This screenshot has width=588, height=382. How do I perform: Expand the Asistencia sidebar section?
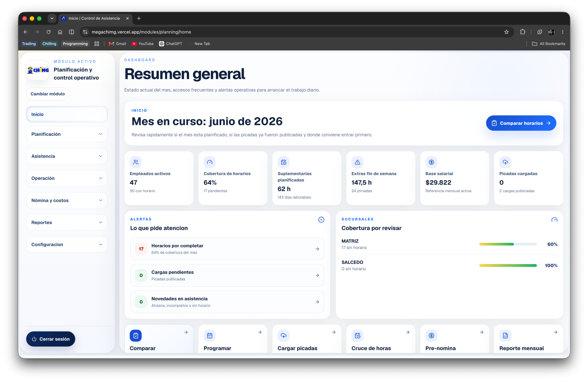pyautogui.click(x=67, y=156)
